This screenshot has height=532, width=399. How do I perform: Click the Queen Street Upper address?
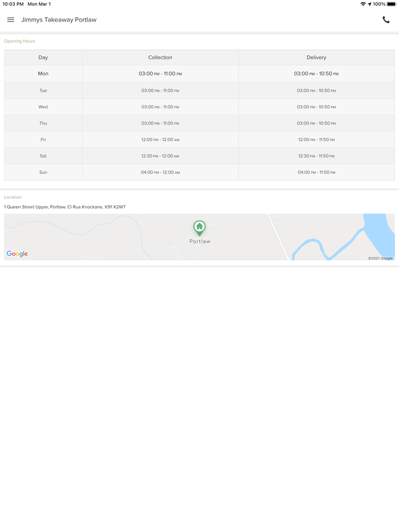(x=65, y=207)
